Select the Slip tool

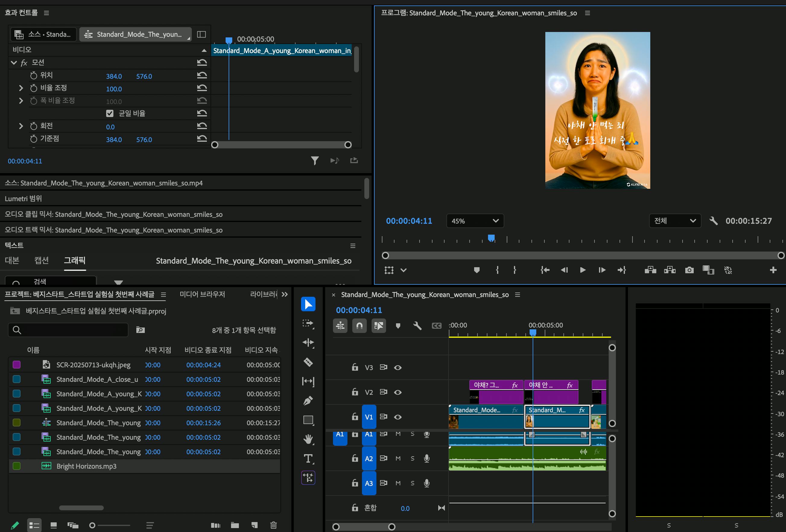[308, 382]
